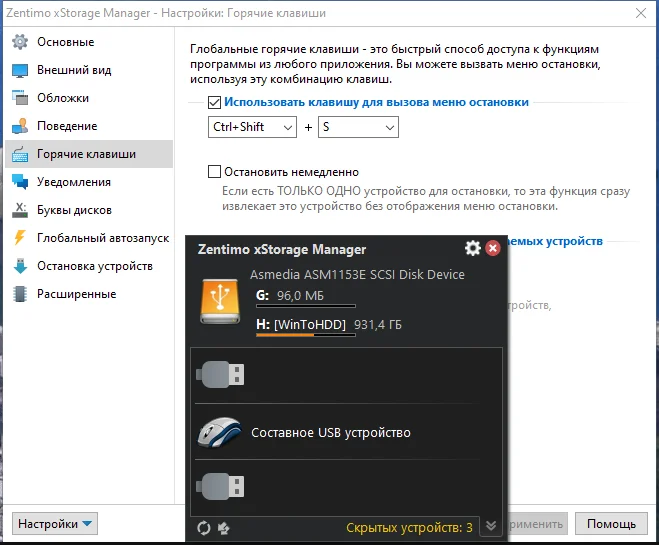The width and height of the screenshot is (659, 545).
Task: Click the mouse icon of Составное USB устройство
Action: (219, 432)
